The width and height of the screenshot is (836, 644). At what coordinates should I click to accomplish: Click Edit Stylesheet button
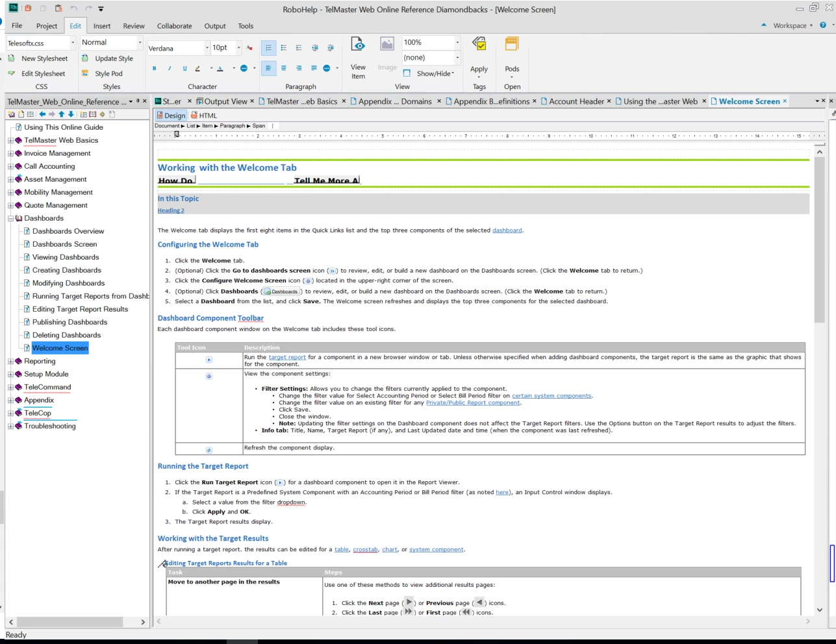click(37, 73)
